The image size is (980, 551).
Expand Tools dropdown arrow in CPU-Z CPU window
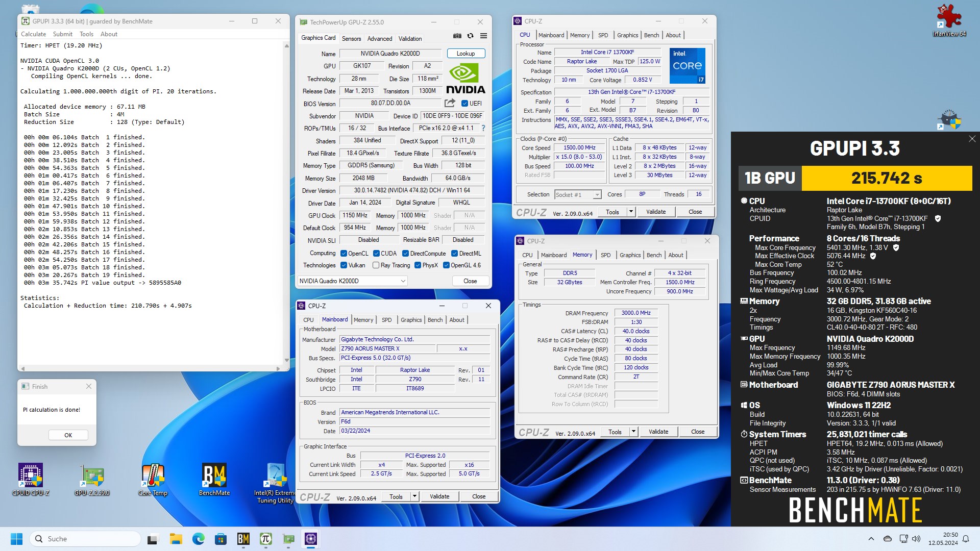tap(631, 212)
